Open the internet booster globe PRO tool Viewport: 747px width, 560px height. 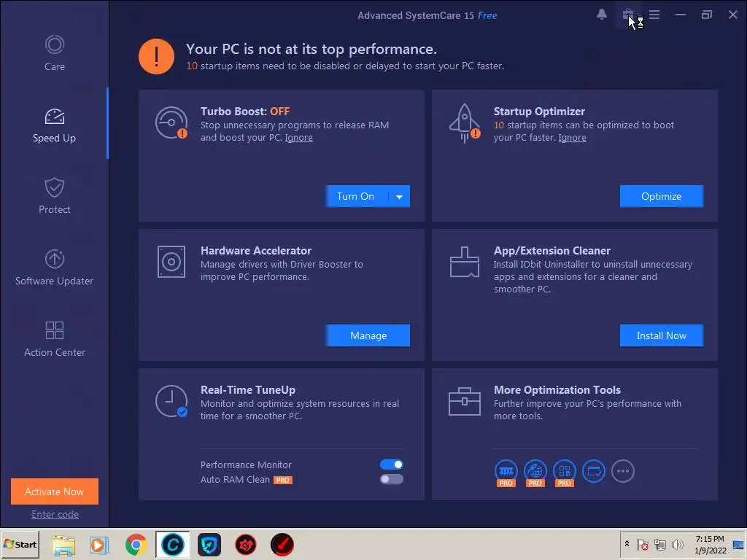(x=535, y=472)
